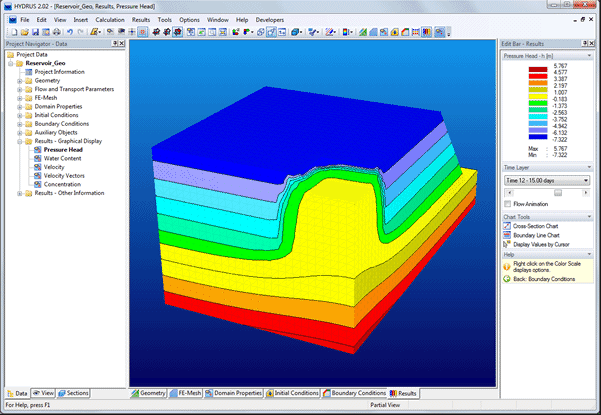
Task: Click the Undo arrow toolbar icon
Action: tap(70, 32)
